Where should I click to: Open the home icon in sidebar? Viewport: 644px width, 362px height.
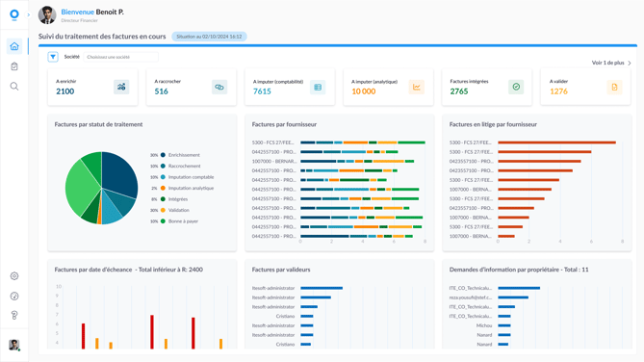pos(14,46)
